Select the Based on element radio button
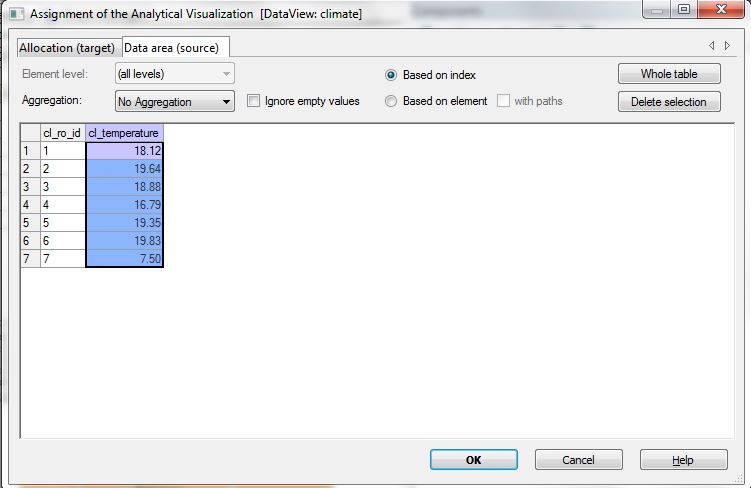This screenshot has width=751, height=488. pyautogui.click(x=391, y=101)
